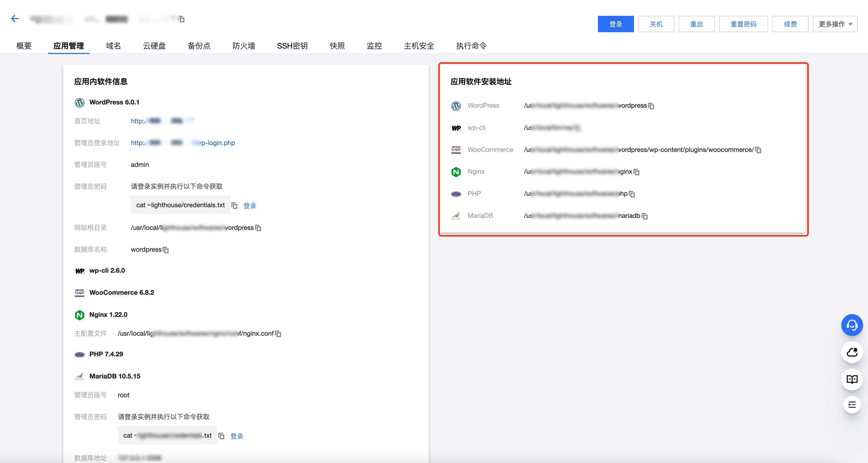Select the 应用管理 tab
The width and height of the screenshot is (868, 463).
click(x=69, y=46)
